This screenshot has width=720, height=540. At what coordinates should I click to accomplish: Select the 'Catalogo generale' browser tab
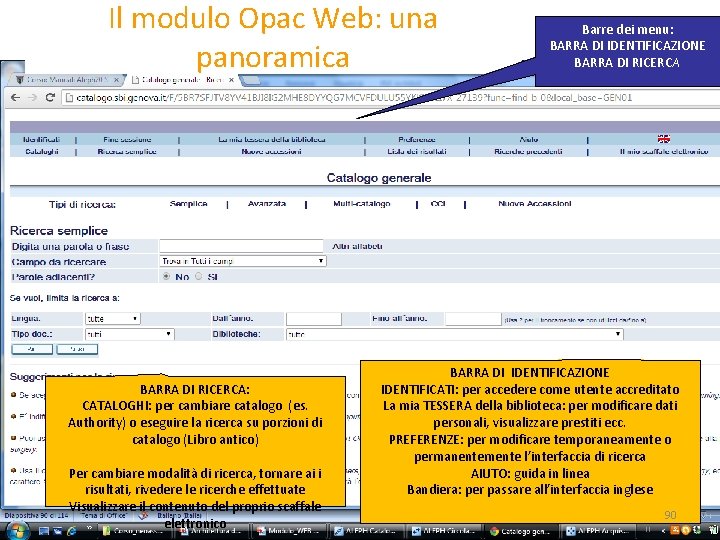183,80
